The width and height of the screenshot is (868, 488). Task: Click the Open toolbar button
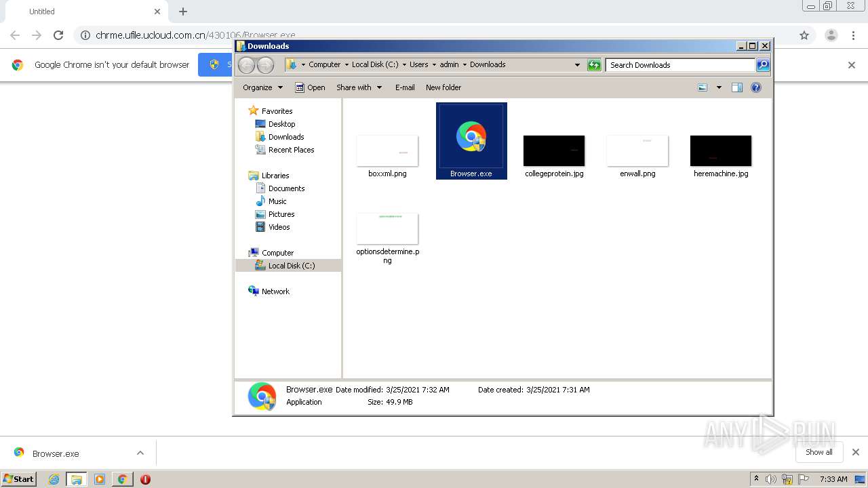pos(310,87)
